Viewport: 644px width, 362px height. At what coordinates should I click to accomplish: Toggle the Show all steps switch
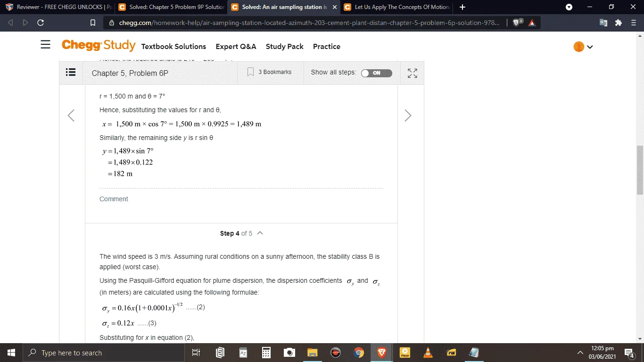(x=376, y=73)
